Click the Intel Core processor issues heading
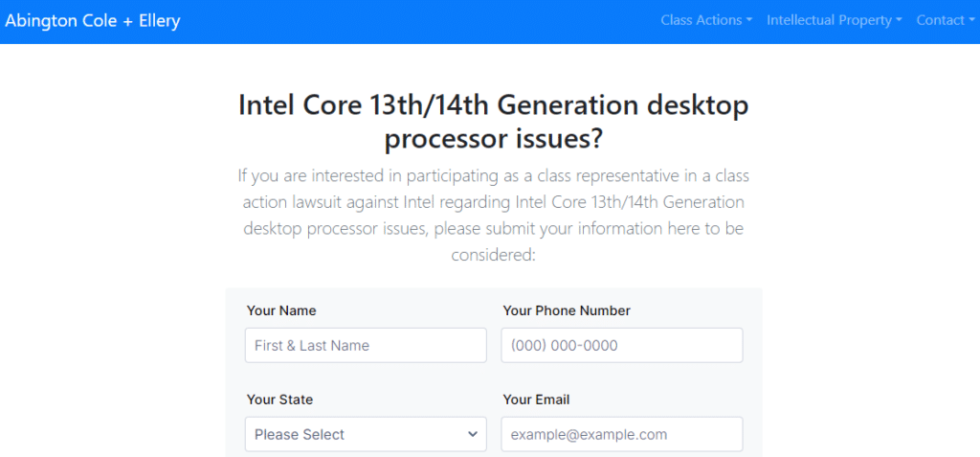This screenshot has width=980, height=457. [x=493, y=123]
